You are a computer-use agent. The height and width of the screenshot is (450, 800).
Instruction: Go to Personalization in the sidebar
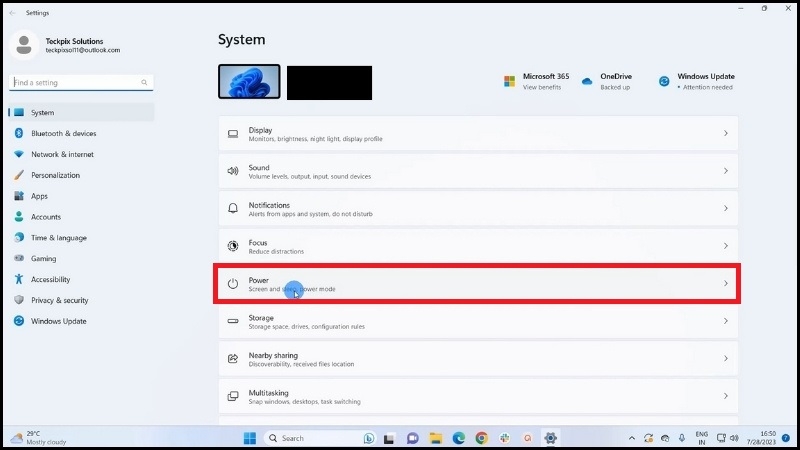click(55, 175)
